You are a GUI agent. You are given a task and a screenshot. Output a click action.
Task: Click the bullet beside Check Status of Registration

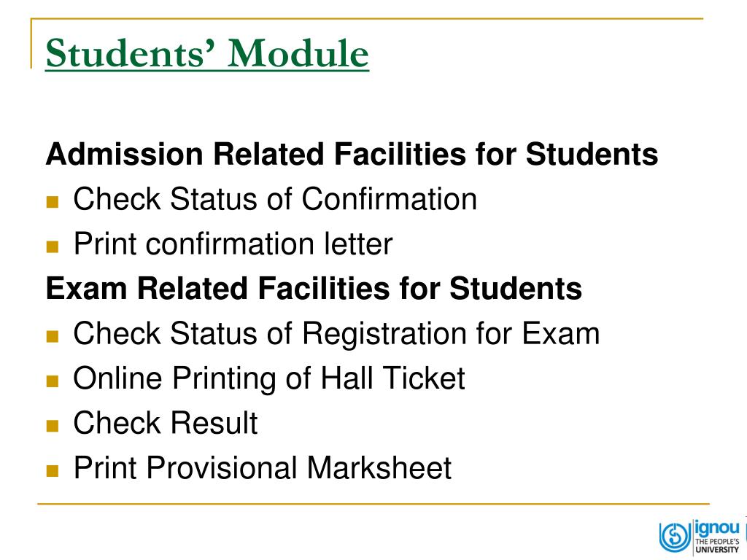[53, 337]
